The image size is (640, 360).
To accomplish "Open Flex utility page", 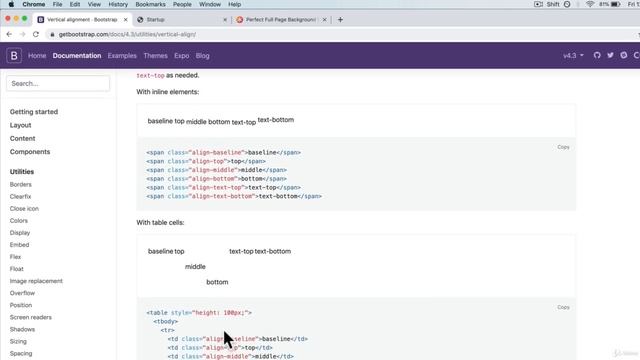I will 15,257.
